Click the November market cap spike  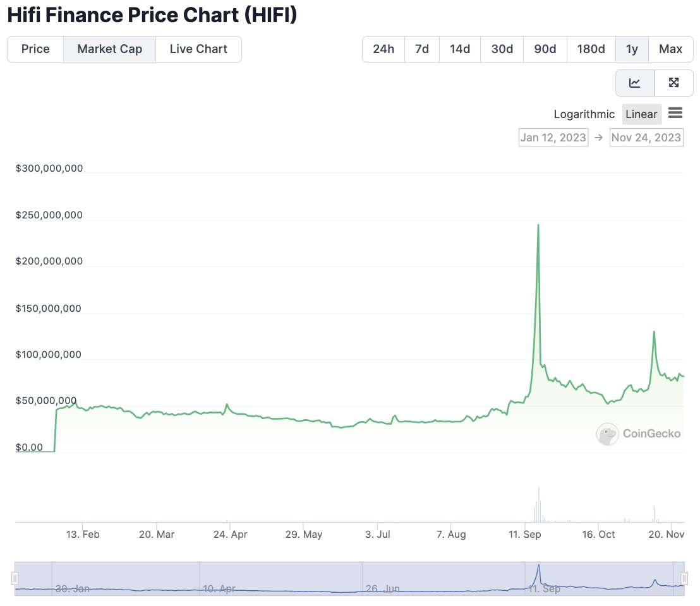(654, 332)
